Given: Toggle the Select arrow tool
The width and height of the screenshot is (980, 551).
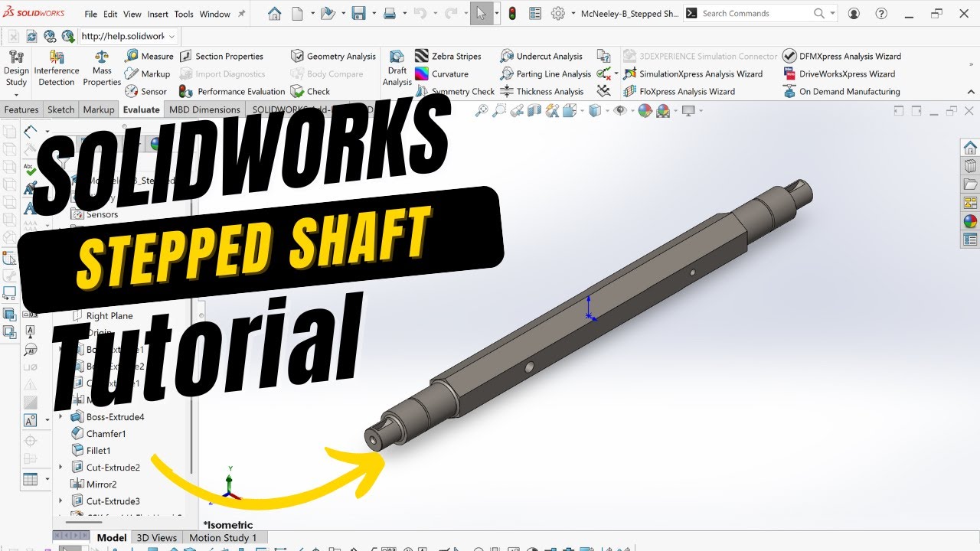Looking at the screenshot, I should (x=482, y=13).
